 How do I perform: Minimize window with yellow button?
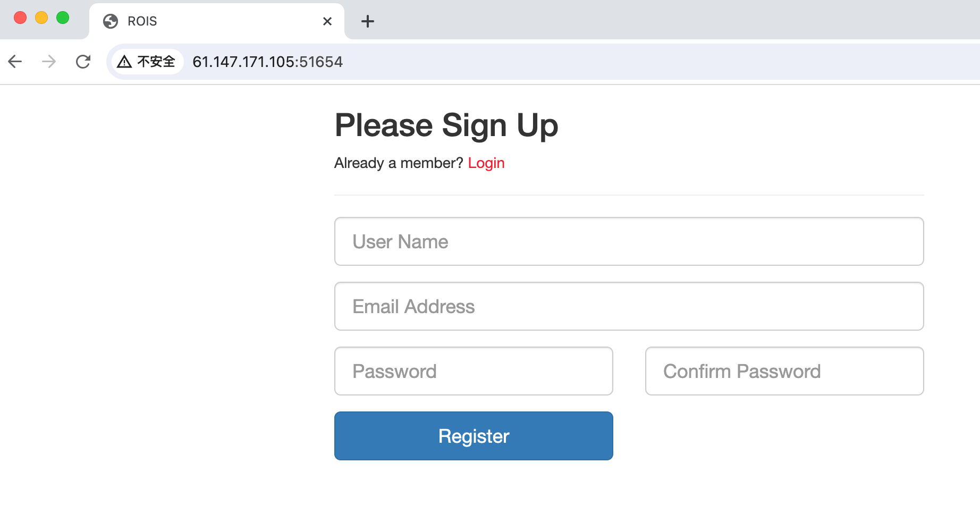click(41, 18)
